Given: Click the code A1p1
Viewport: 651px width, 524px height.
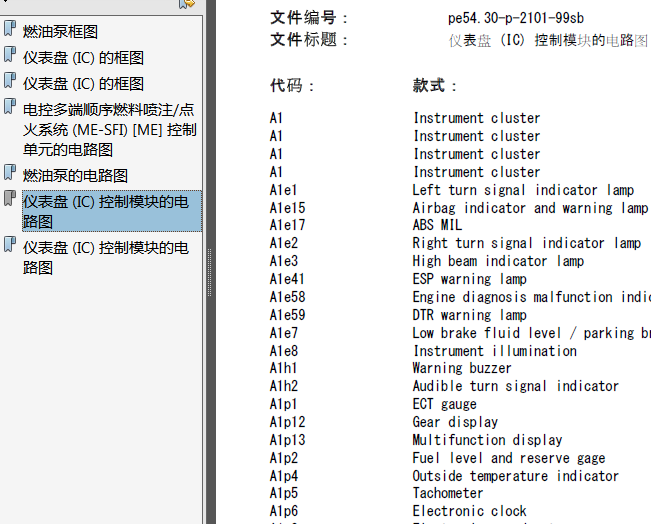Looking at the screenshot, I should [x=283, y=404].
